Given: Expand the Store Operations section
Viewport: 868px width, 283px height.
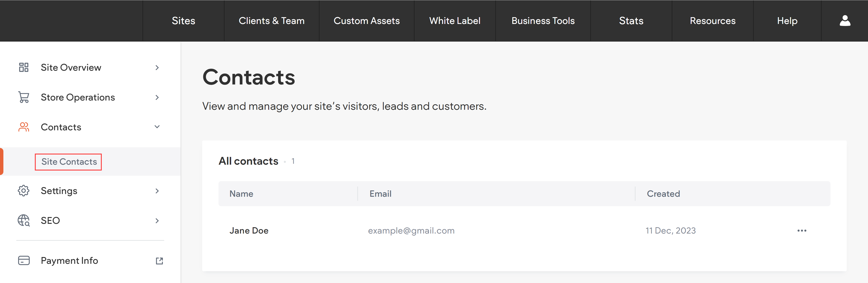Looking at the screenshot, I should (x=157, y=97).
